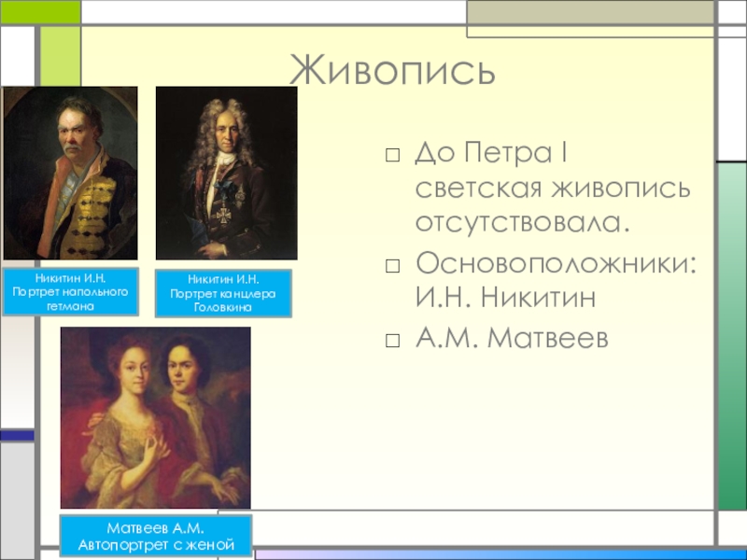Click caption "Портрет канцлера Головкина"

[x=223, y=300]
